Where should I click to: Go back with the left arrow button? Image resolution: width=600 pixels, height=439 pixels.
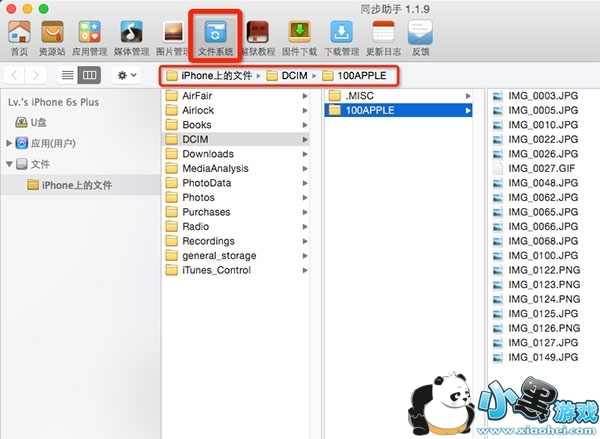(15, 75)
